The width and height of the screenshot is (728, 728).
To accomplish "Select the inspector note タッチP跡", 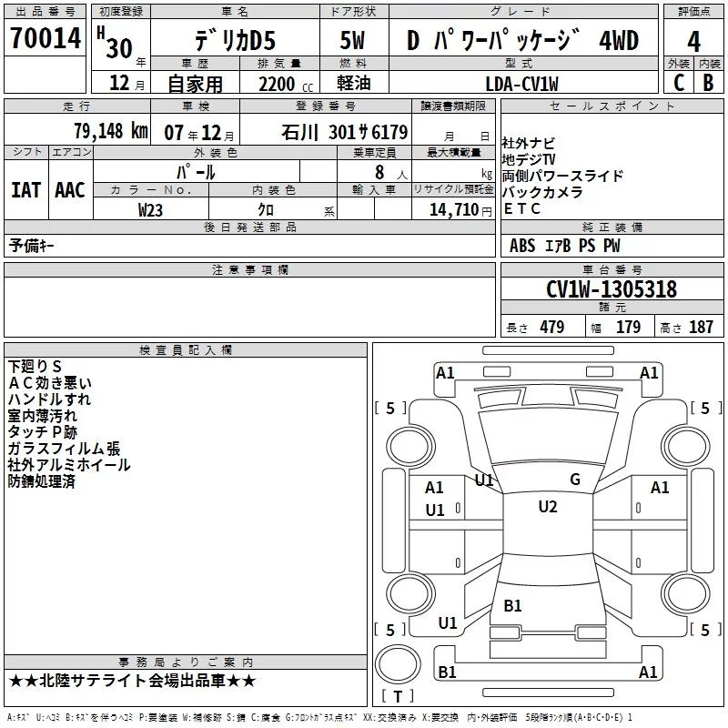I will coord(42,432).
